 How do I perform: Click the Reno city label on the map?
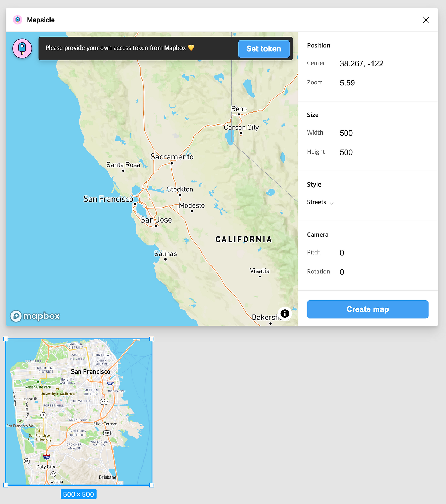coord(239,109)
